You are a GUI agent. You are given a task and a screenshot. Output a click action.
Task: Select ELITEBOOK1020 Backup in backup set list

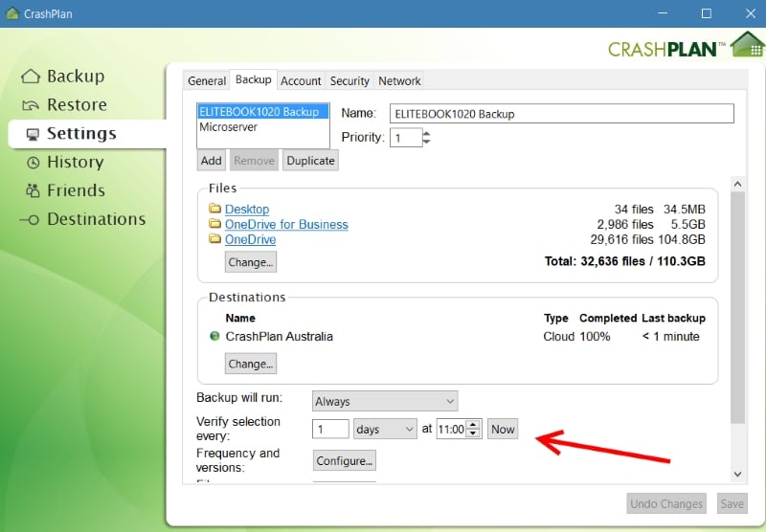(x=262, y=112)
